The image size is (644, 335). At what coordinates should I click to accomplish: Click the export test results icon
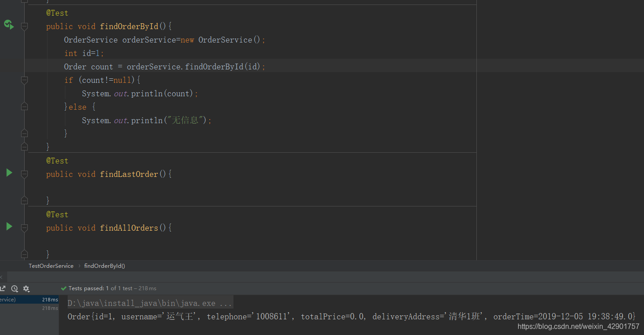(3, 288)
